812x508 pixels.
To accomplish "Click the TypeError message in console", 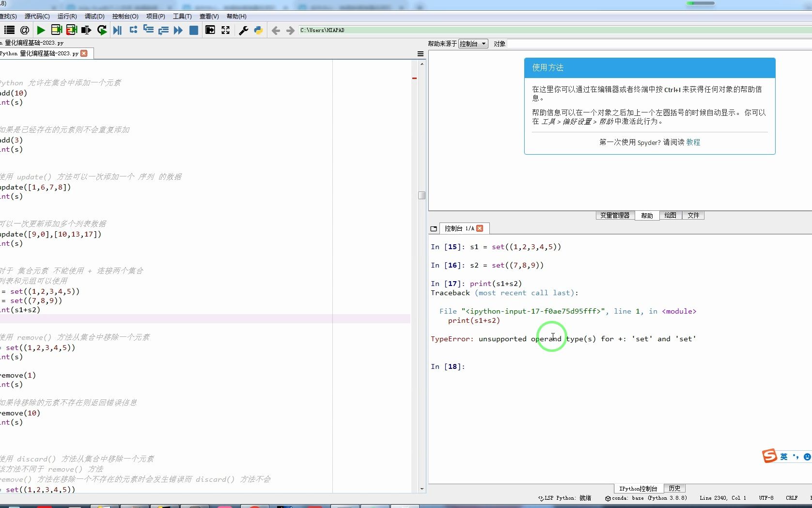I will [563, 339].
